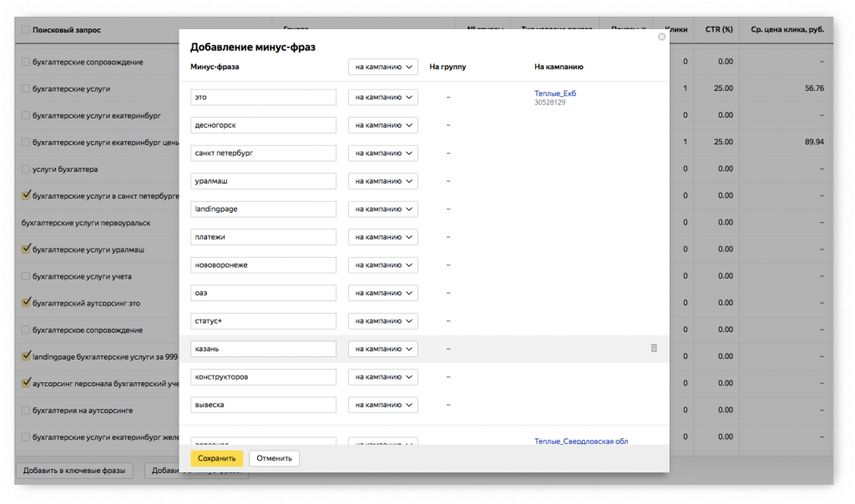Open the scope dropdown for landingpage phrase
Image resolution: width=855 pixels, height=504 pixels.
[382, 209]
